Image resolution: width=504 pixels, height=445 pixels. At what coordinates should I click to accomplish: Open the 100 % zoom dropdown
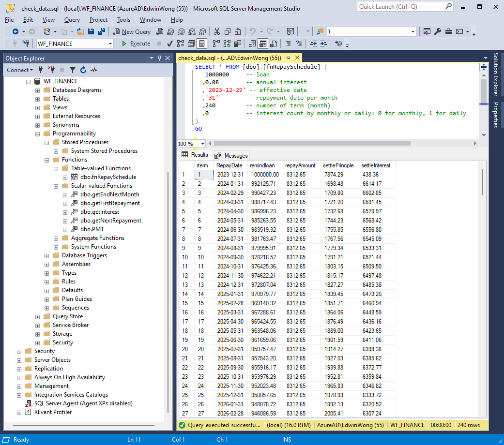(202, 144)
